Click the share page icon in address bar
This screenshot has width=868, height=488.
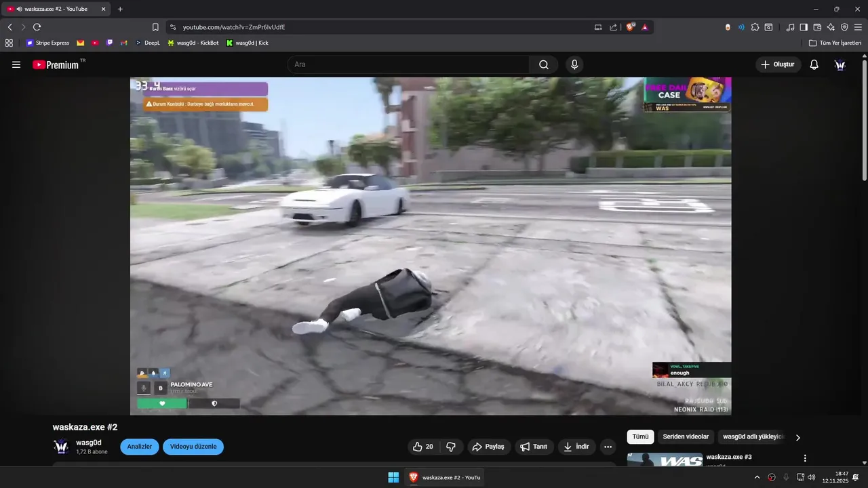(x=614, y=27)
